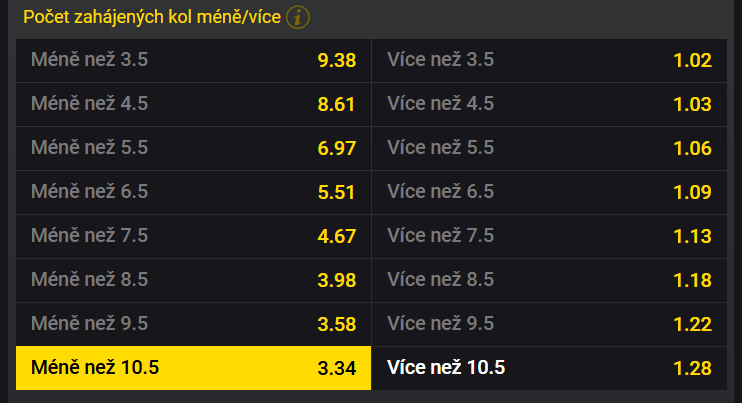This screenshot has width=742, height=403.
Task: Add Méně než 6.5 to betslip
Action: pos(194,193)
